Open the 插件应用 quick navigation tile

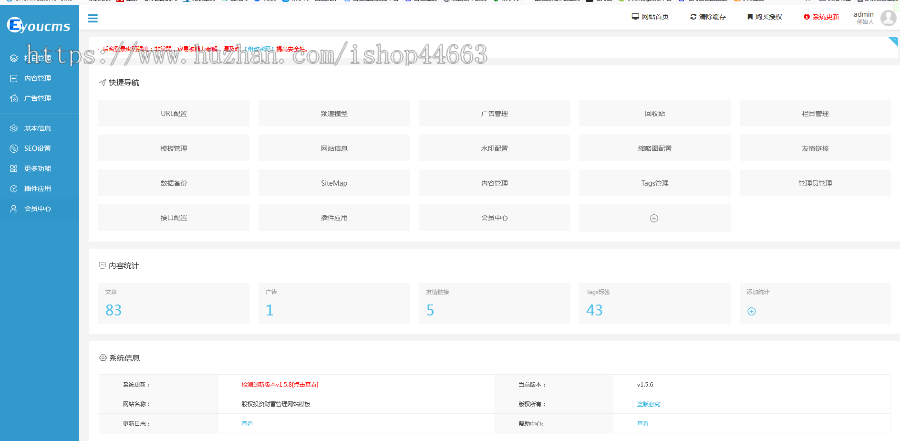click(334, 218)
